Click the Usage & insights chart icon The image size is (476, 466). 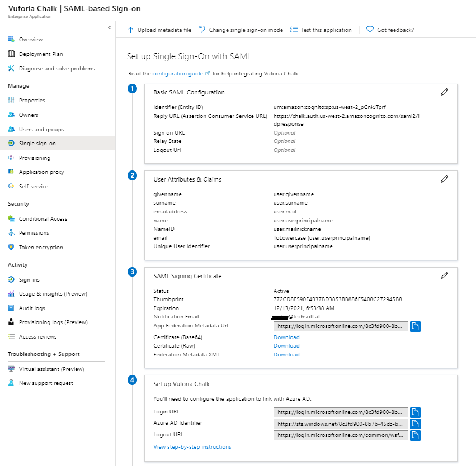click(11, 293)
